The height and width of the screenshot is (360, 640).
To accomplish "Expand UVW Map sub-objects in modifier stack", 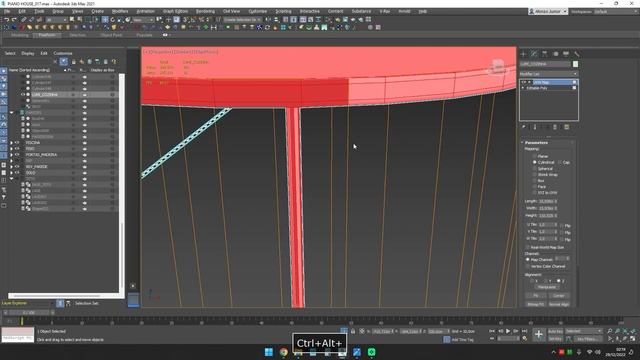I will 529,82.
